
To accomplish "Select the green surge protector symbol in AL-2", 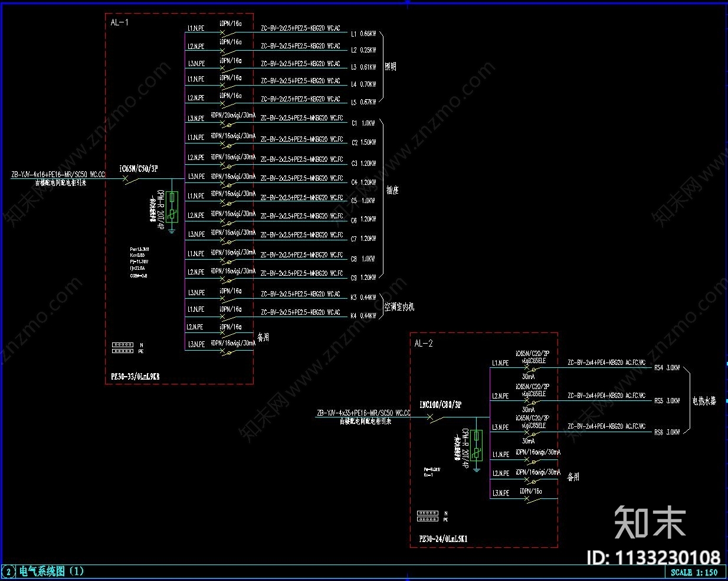I will pos(477,445).
